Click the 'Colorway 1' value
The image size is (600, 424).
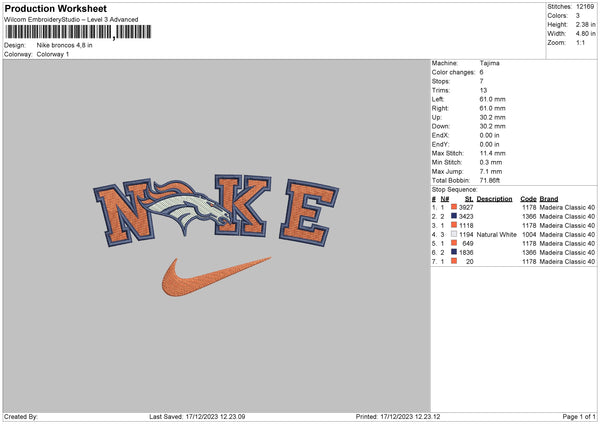(x=53, y=54)
